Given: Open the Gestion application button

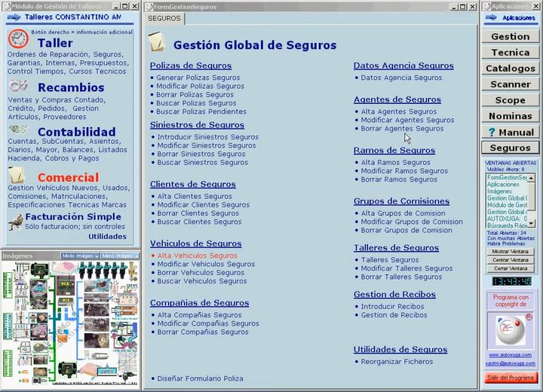Looking at the screenshot, I should (510, 36).
